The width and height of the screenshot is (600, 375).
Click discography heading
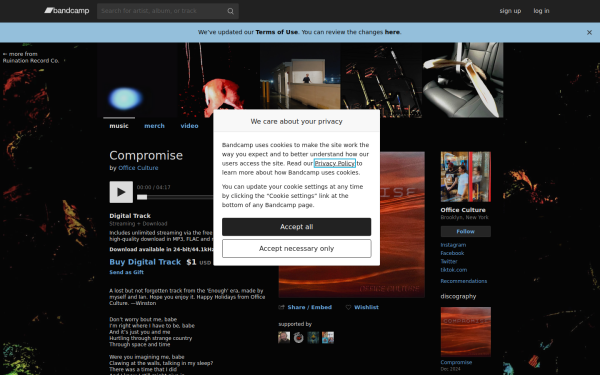[458, 297]
